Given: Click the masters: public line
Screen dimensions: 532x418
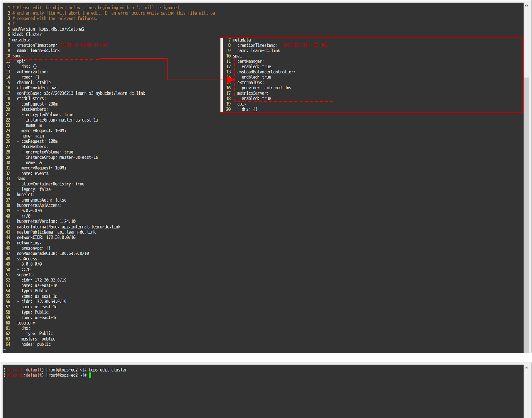Looking at the screenshot, I should pos(38,339).
